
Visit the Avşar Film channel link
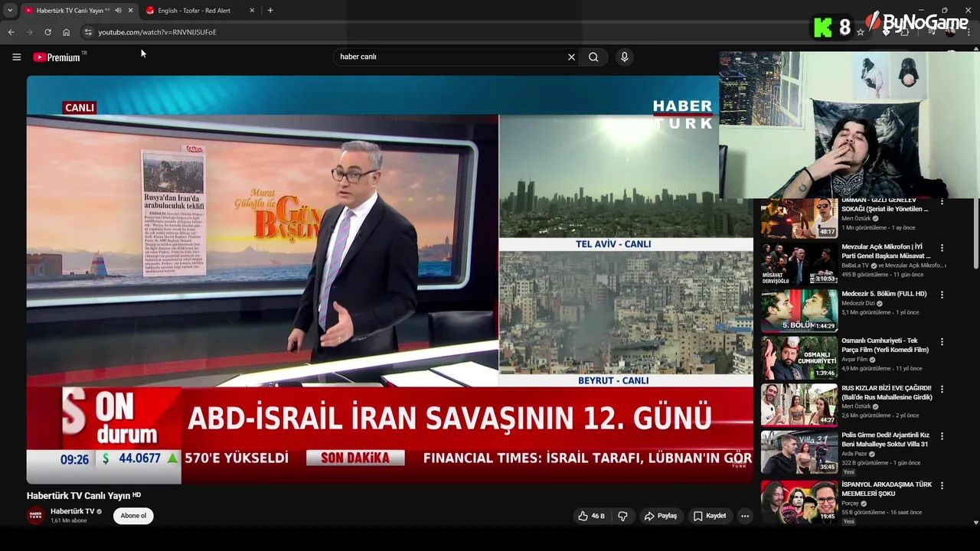(x=854, y=359)
